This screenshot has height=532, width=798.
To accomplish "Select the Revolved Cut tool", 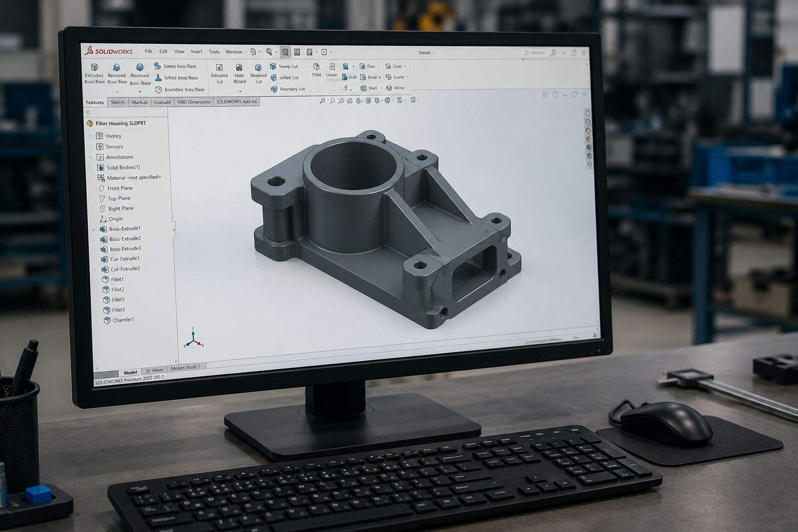I will point(258,74).
